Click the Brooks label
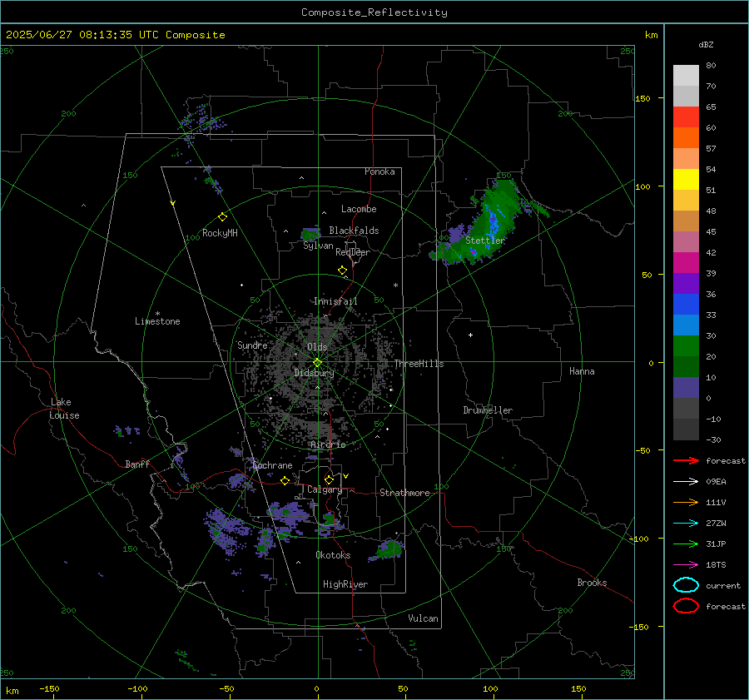The height and width of the screenshot is (700, 749). tap(592, 583)
